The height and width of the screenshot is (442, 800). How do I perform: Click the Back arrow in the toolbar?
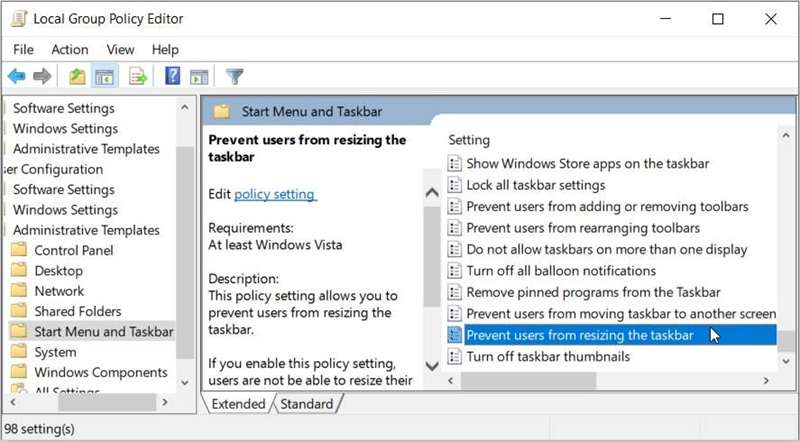click(x=17, y=76)
